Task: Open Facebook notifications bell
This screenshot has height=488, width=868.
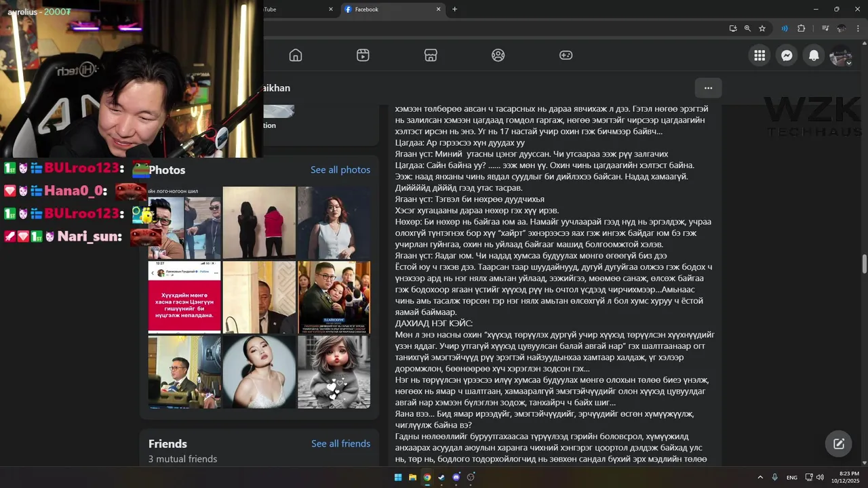Action: (x=814, y=56)
